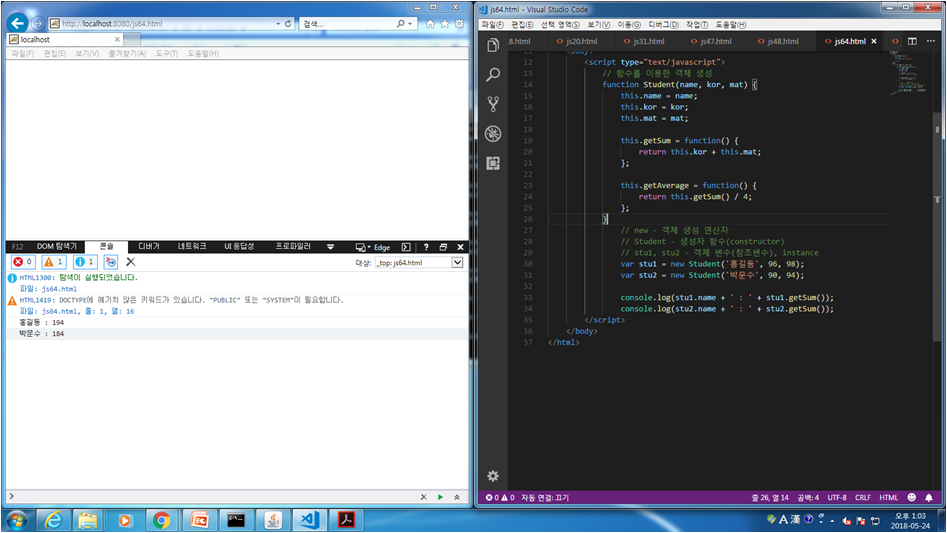Open the Extensions view in VS Code
Screen dimensions: 947x533
493,163
